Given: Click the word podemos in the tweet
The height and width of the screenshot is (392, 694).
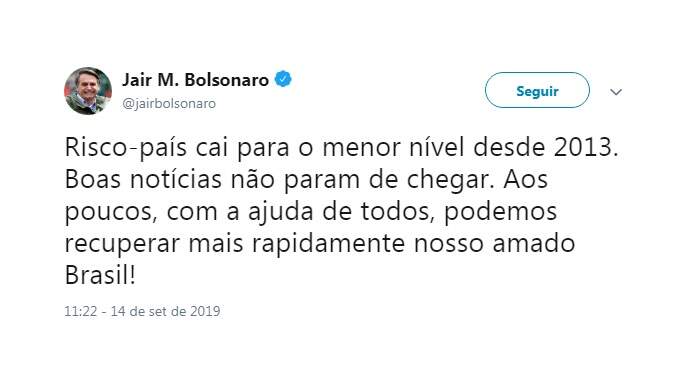Looking at the screenshot, I should coord(500,212).
